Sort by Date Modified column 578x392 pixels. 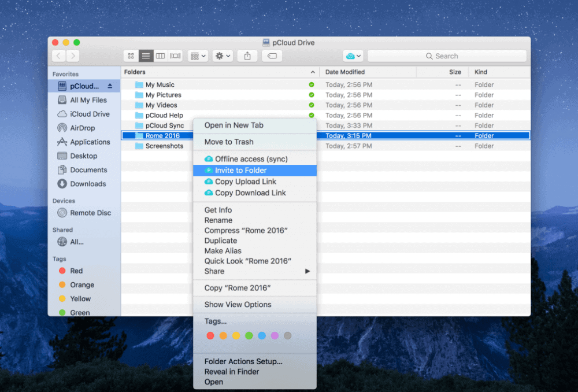368,72
